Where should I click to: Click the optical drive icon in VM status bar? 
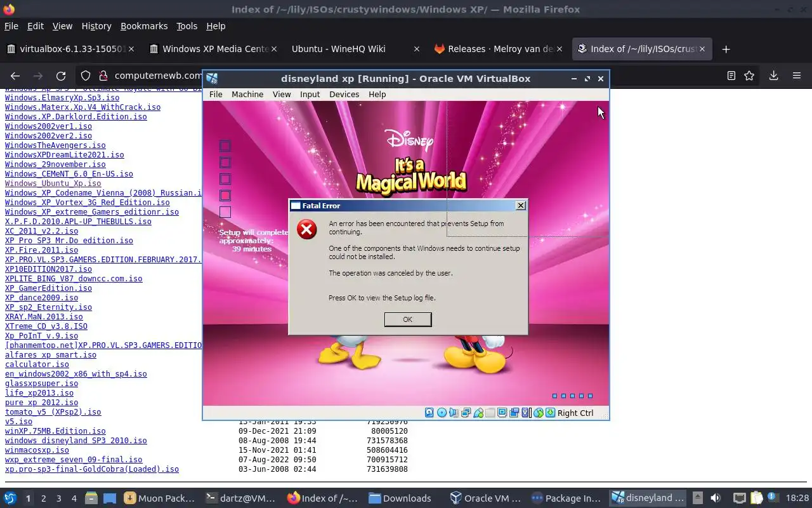point(442,413)
